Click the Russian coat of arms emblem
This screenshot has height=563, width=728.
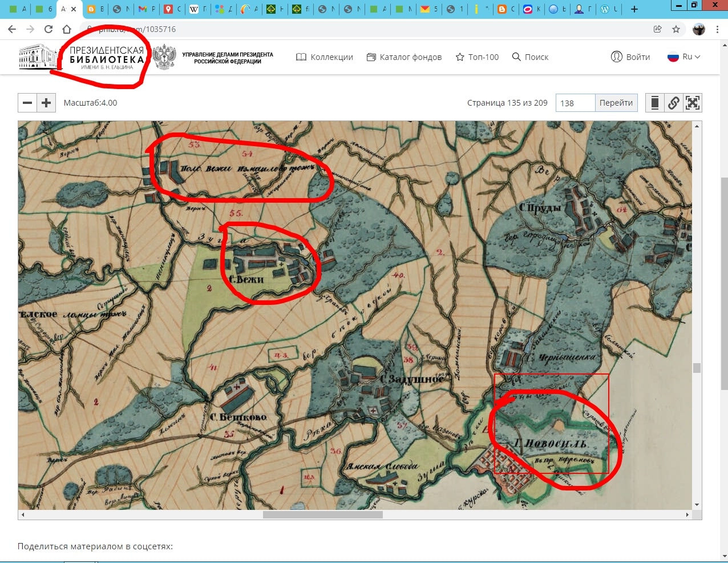pos(164,57)
